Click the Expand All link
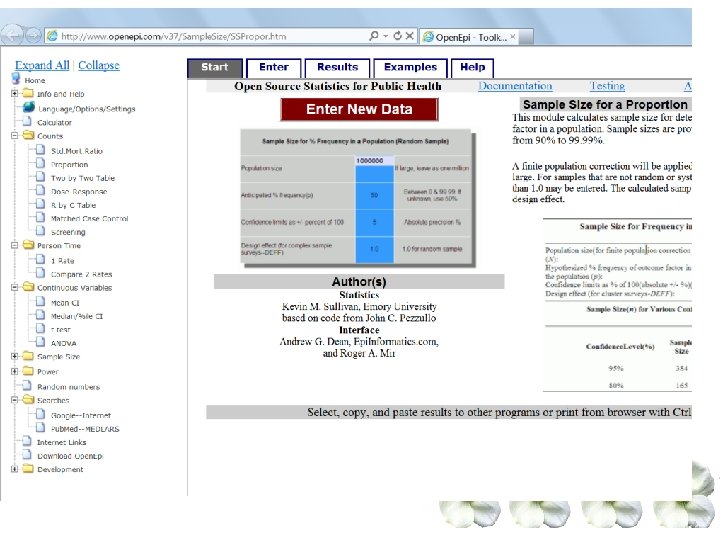Viewport: 720px width, 540px height. [42, 65]
